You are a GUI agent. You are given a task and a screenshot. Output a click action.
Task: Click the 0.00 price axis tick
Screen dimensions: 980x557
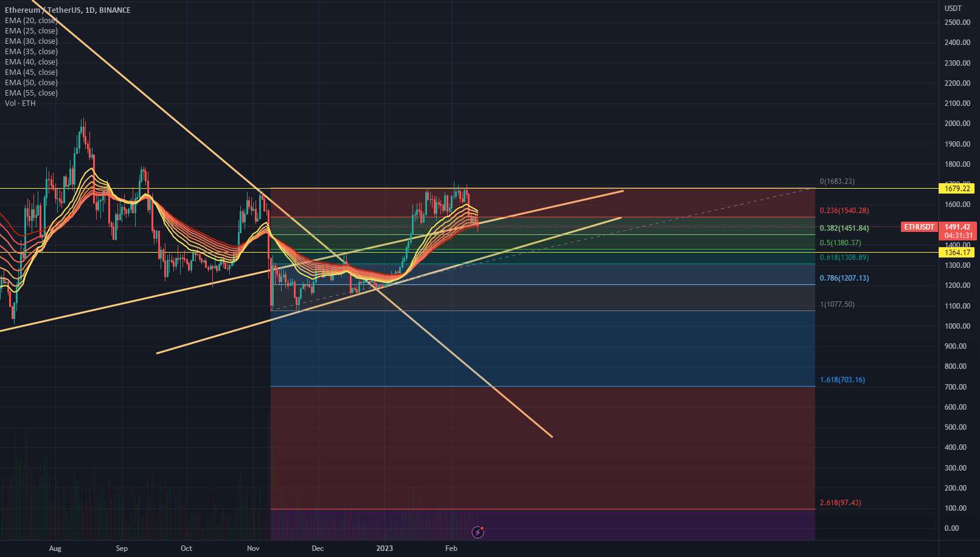(x=952, y=528)
